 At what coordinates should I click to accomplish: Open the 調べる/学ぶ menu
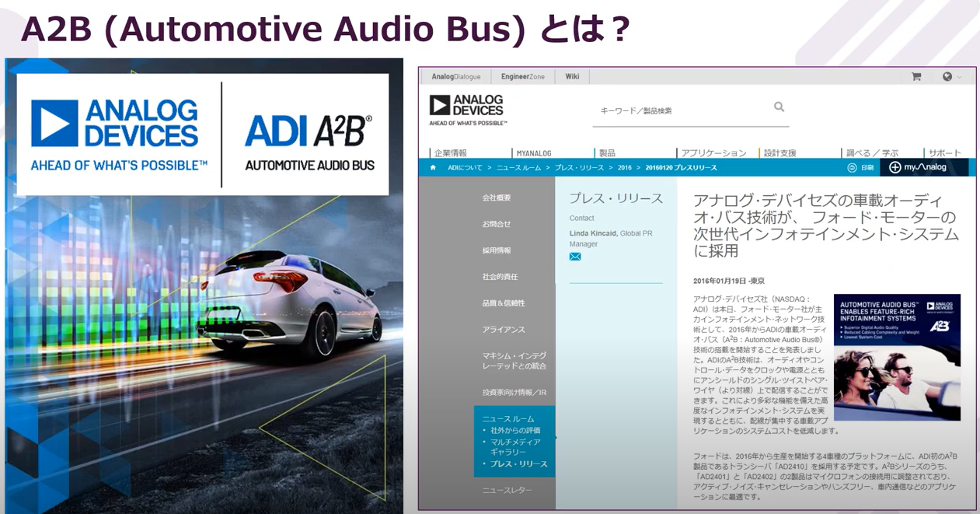[x=872, y=153]
